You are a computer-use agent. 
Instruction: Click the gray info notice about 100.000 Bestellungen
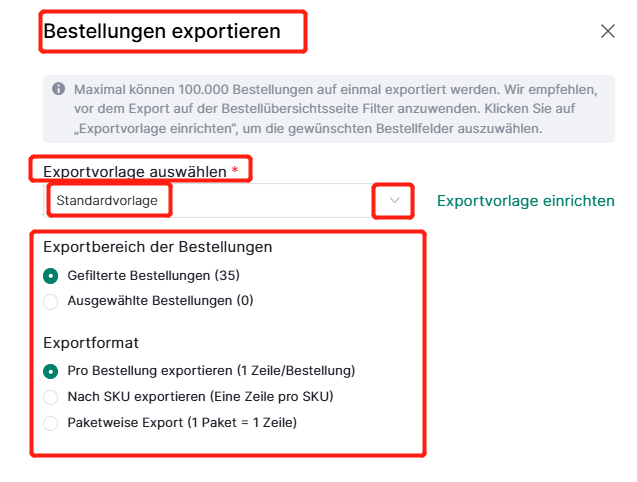coord(329,109)
